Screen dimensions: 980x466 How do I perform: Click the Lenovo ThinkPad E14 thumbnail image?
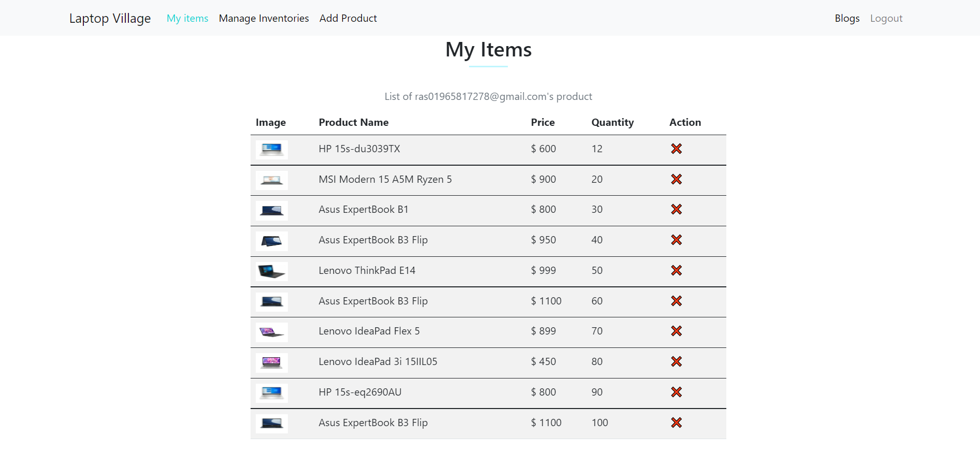click(272, 271)
